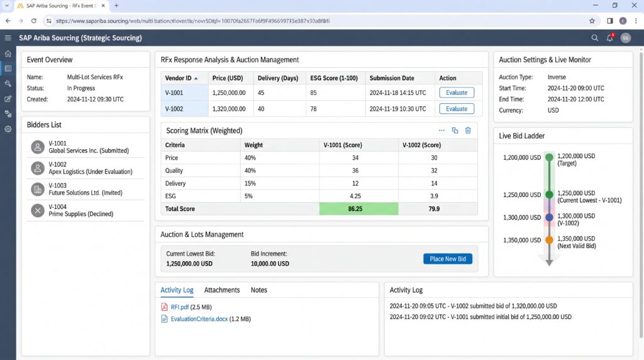644x360 pixels.
Task: Open the user profile avatar in header
Action: coord(626,38)
